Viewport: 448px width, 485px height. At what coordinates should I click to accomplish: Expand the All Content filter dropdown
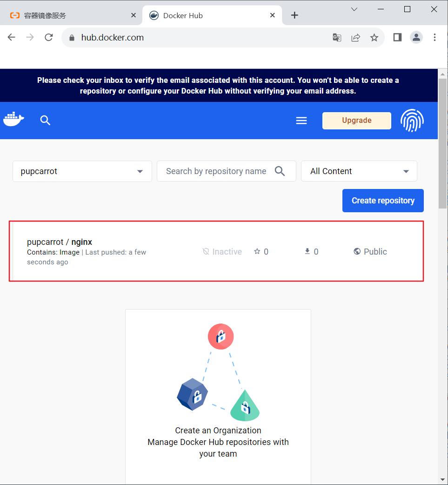359,171
